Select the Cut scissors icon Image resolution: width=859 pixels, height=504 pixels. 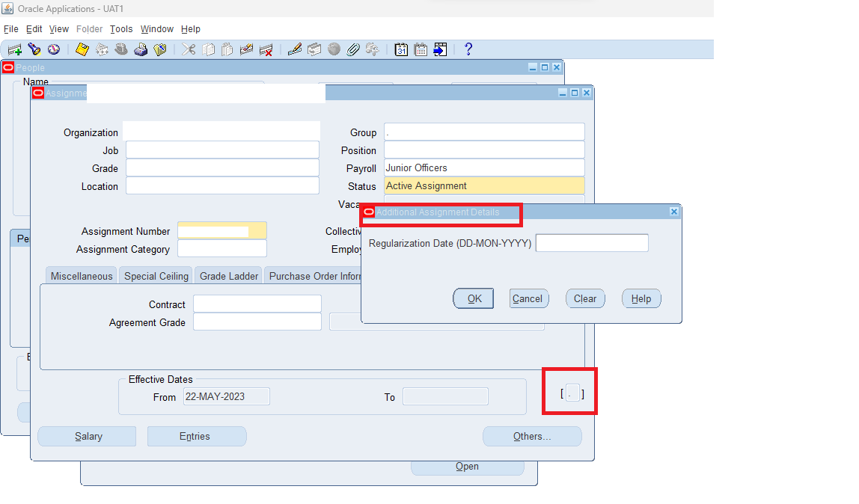pyautogui.click(x=189, y=49)
